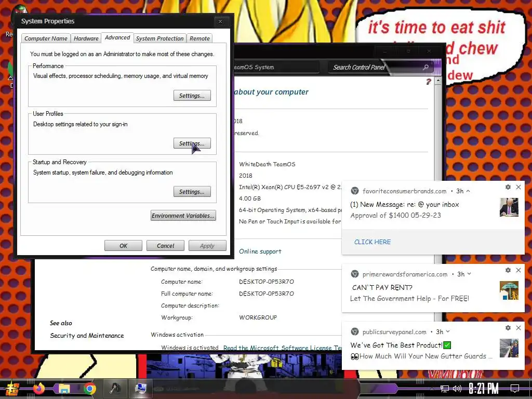Click the DESKTOP-0P53R7O computer name value

[267, 282]
